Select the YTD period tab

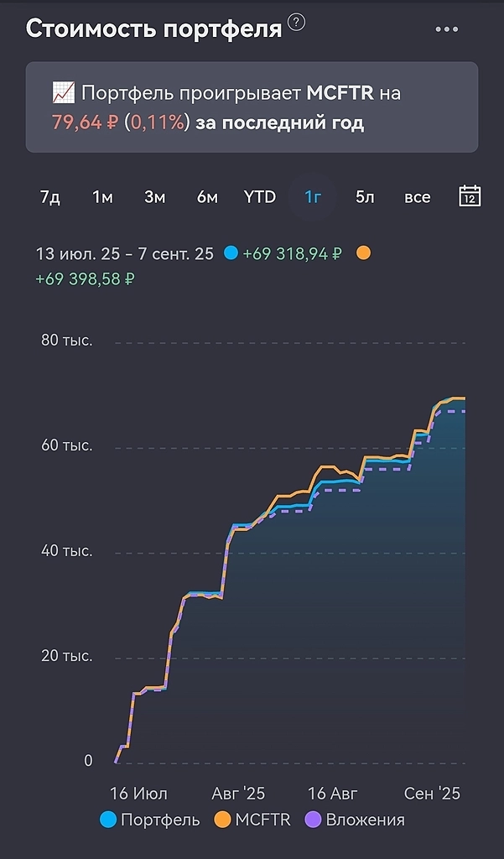pos(260,197)
